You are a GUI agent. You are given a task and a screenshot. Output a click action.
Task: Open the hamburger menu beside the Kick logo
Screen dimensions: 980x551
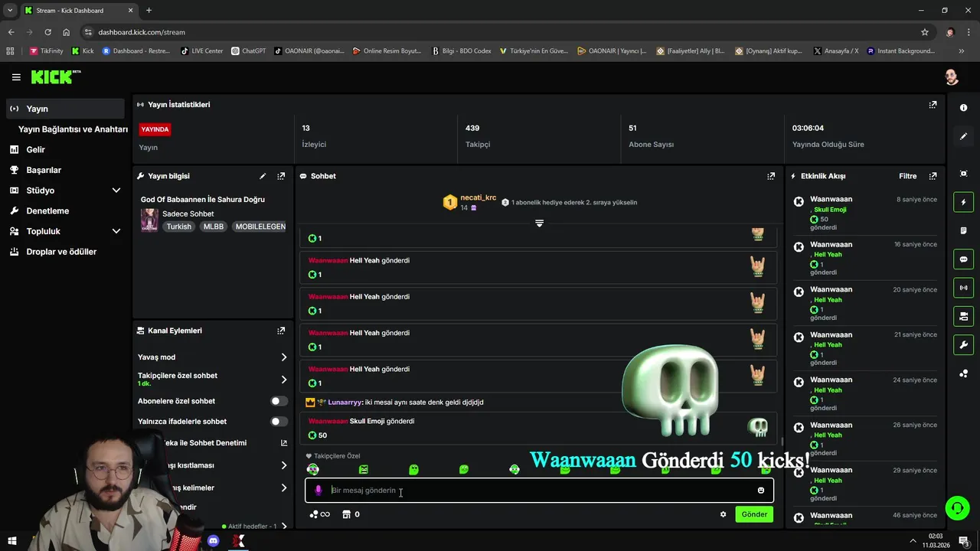16,77
